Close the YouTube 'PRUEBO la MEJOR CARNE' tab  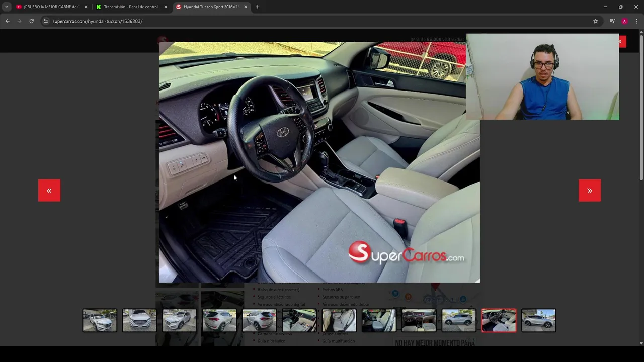86,7
